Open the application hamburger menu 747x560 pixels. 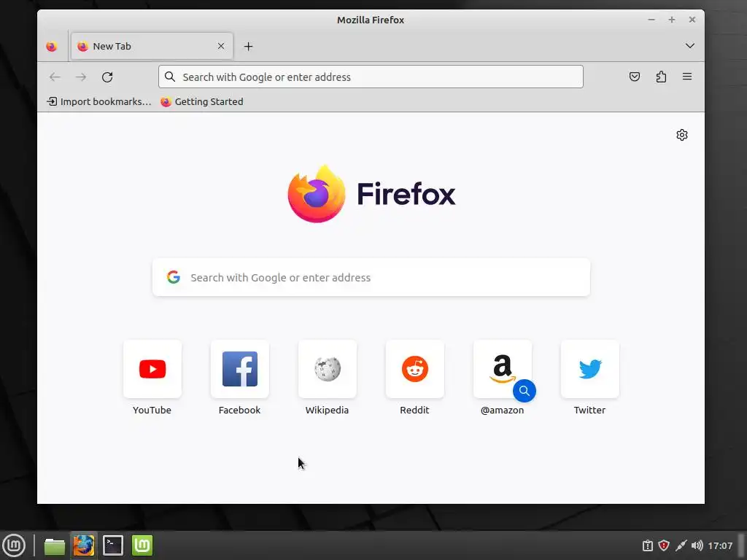click(687, 77)
